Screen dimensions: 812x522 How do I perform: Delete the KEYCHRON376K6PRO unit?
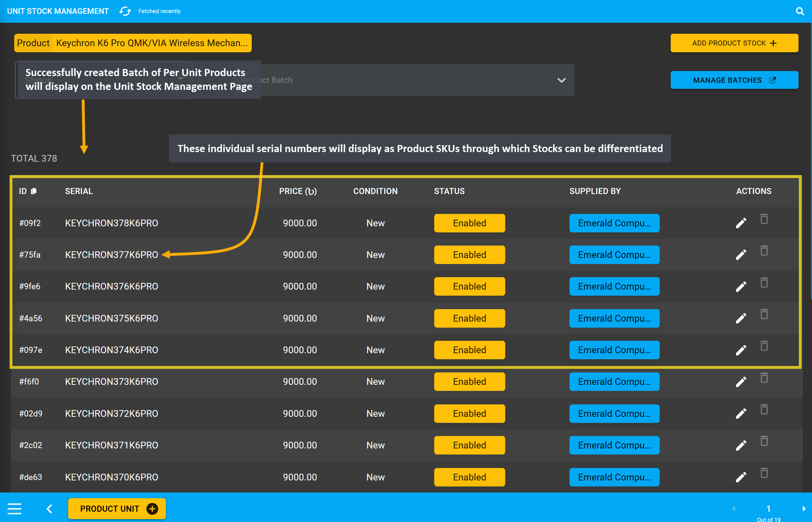point(764,282)
